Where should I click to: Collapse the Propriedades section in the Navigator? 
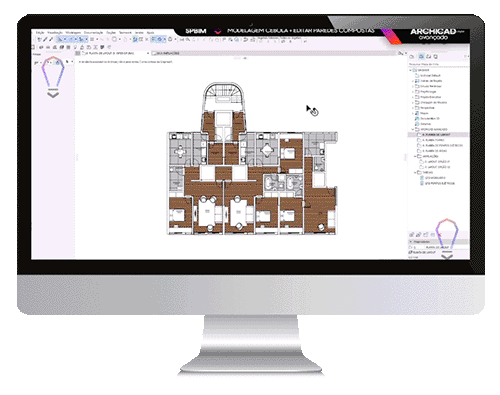411,241
